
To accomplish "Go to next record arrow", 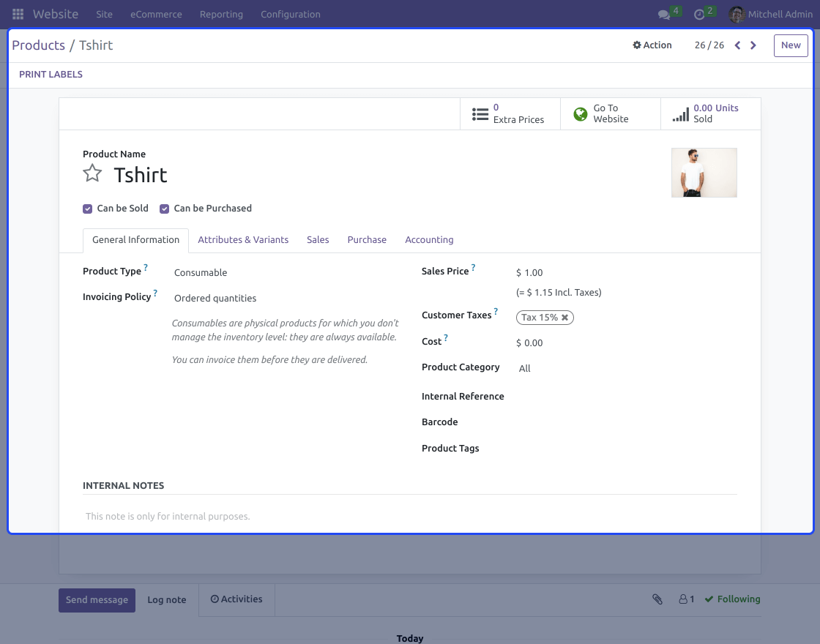I will point(753,45).
